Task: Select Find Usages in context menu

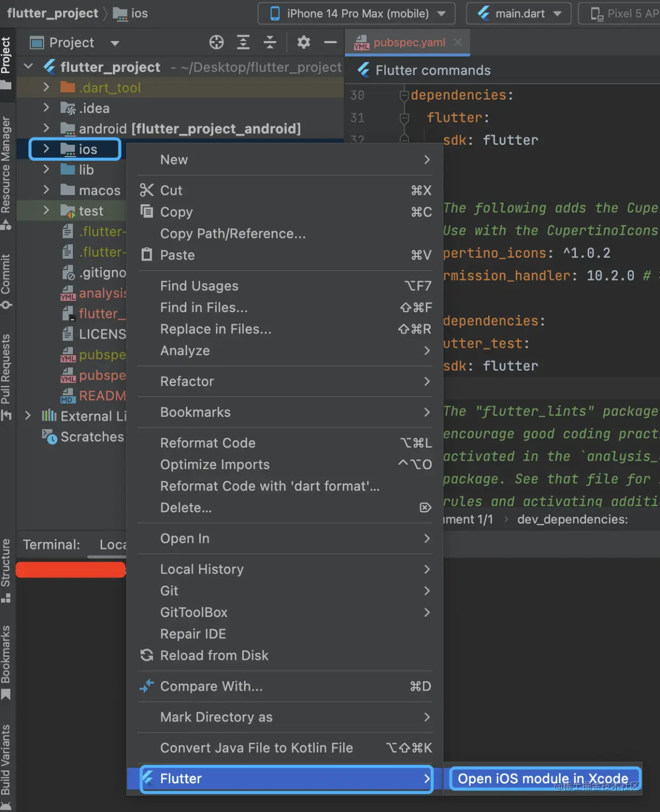Action: coord(285,286)
